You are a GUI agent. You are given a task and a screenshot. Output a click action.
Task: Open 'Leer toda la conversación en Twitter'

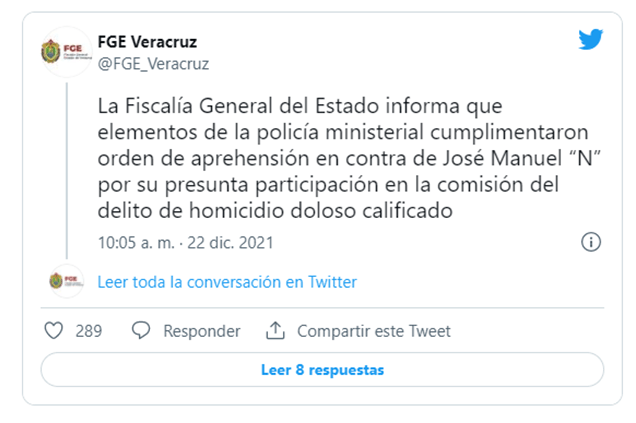pos(227,282)
